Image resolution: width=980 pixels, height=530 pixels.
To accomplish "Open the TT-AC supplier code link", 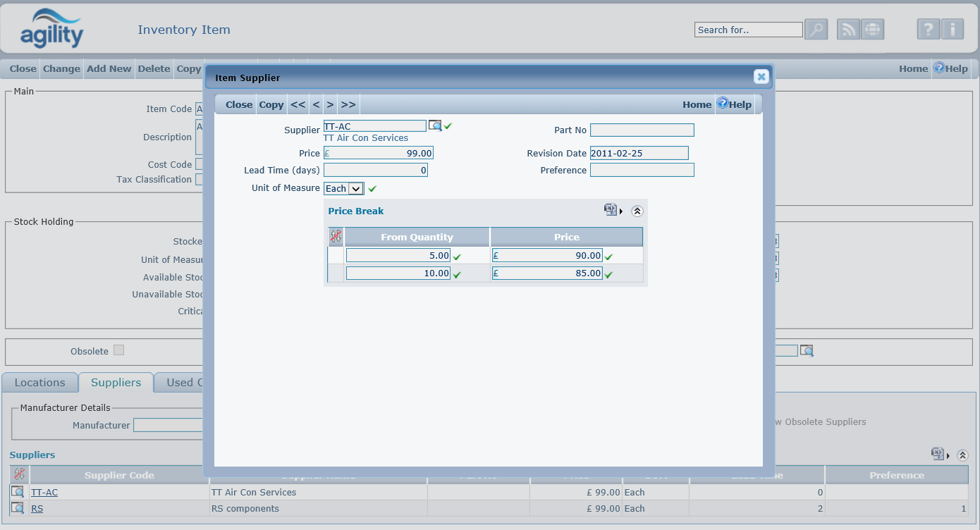I will [44, 493].
